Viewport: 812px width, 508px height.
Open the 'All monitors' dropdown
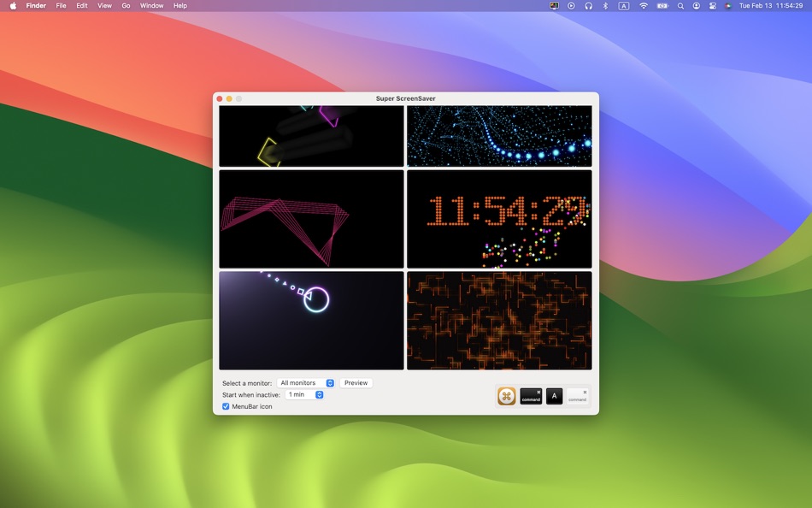pyautogui.click(x=305, y=382)
